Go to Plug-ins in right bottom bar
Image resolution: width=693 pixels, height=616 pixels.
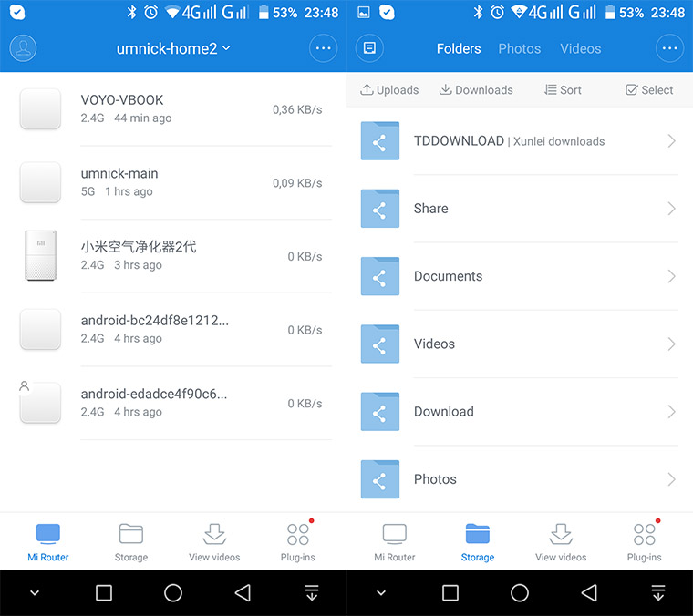645,542
